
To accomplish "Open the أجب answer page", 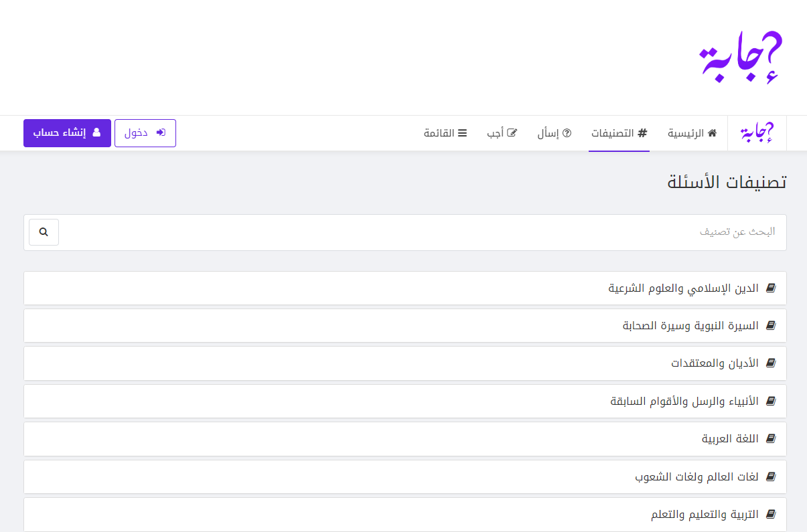I will [502, 133].
